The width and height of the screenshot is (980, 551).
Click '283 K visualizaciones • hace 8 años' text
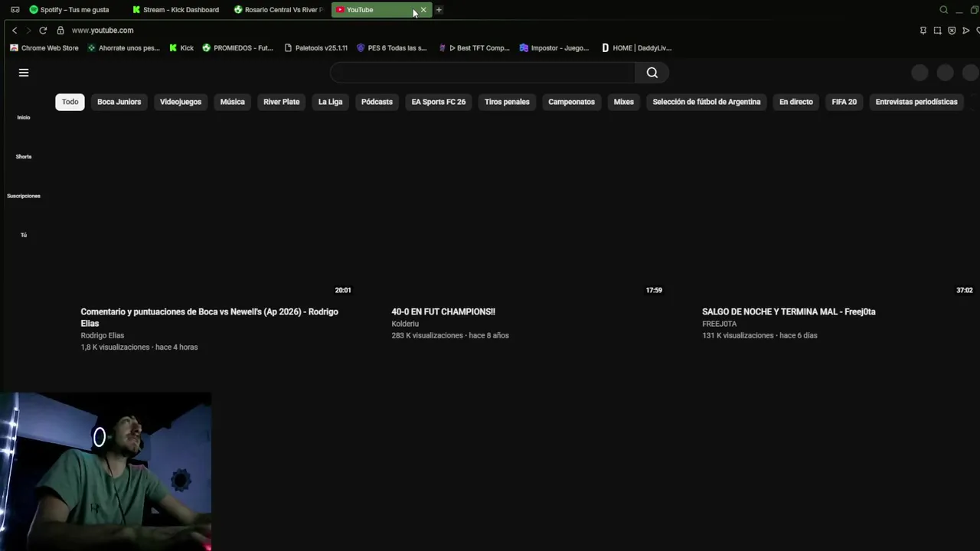pyautogui.click(x=450, y=335)
